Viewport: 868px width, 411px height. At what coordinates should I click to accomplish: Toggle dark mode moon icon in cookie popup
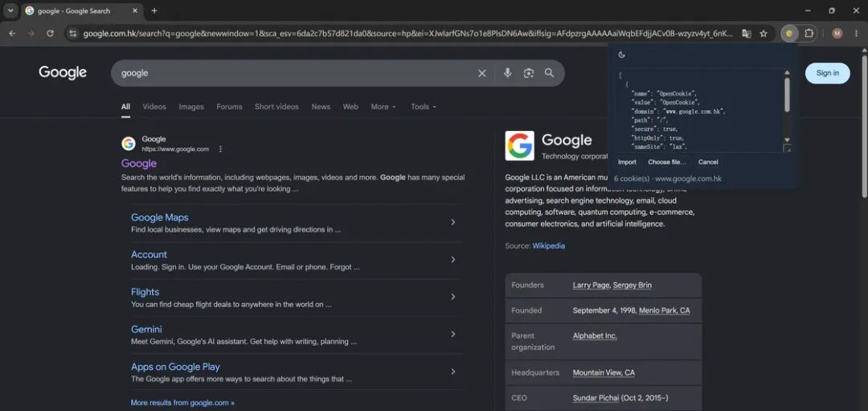coord(621,55)
